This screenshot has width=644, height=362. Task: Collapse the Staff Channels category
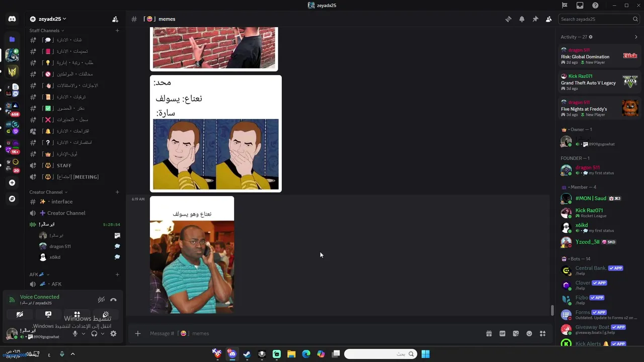pos(46,31)
